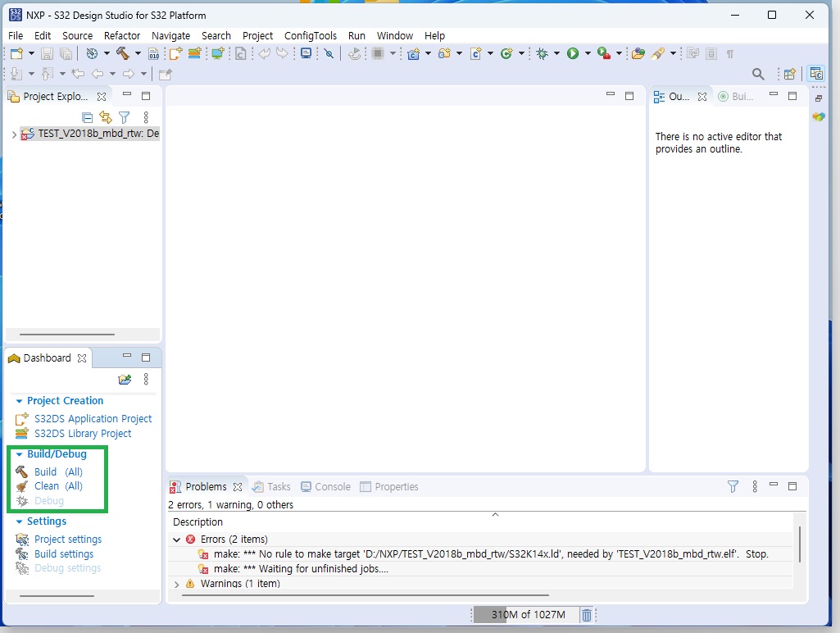Collapse All in Project Explorer
The height and width of the screenshot is (633, 840).
pos(87,117)
